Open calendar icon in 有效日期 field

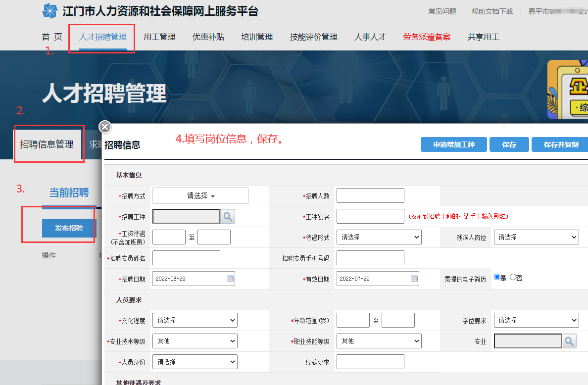[414, 279]
